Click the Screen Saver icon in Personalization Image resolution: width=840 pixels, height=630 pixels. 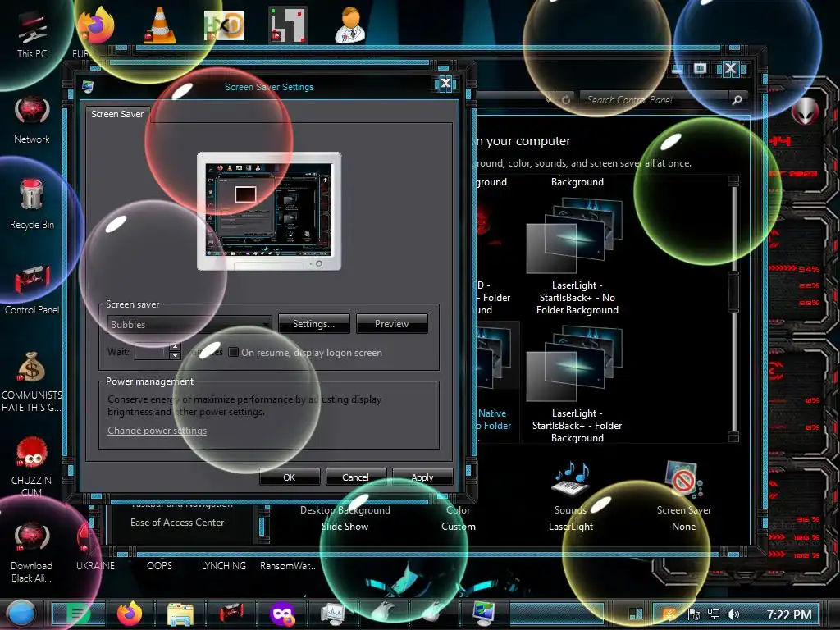pos(683,478)
